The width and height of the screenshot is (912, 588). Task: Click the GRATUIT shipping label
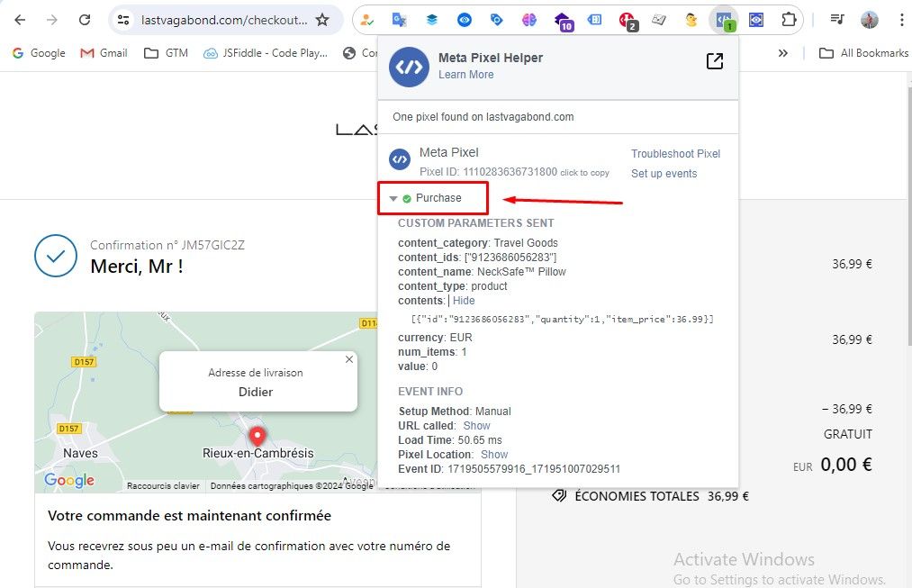click(x=848, y=434)
